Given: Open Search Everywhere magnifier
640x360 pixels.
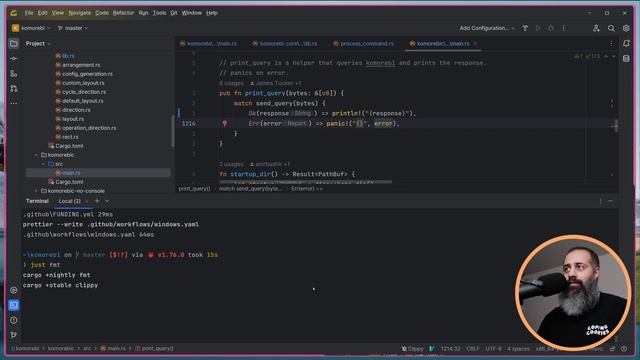Looking at the screenshot, I should click(x=611, y=28).
